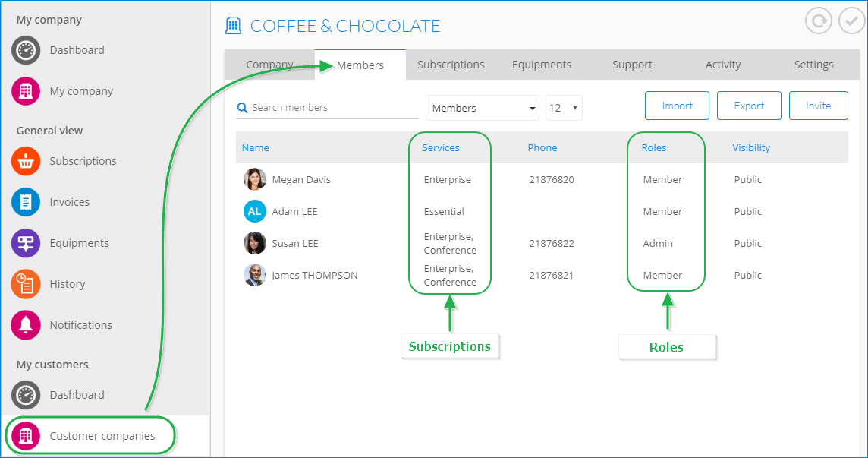Switch to the Settings tab
Image resolution: width=868 pixels, height=458 pixels.
813,65
